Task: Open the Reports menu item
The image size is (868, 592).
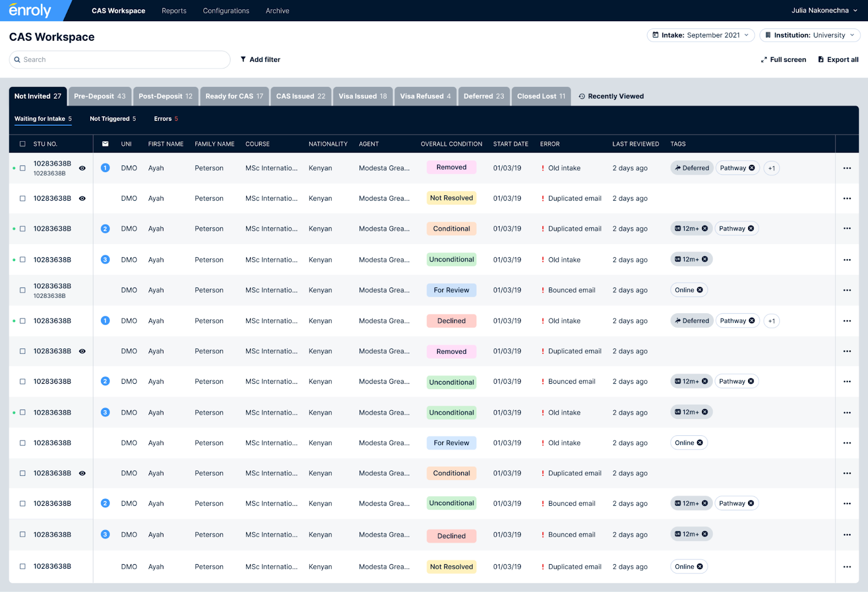Action: click(x=174, y=10)
